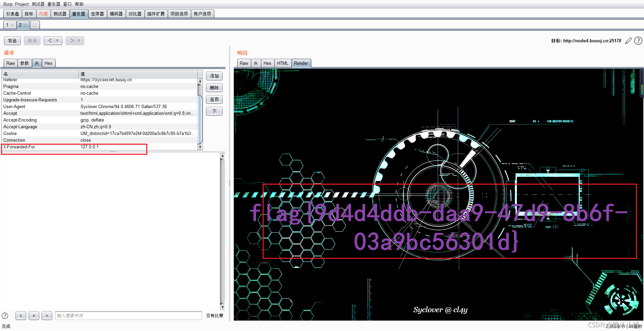Click 至顶 to move header to top

(214, 99)
